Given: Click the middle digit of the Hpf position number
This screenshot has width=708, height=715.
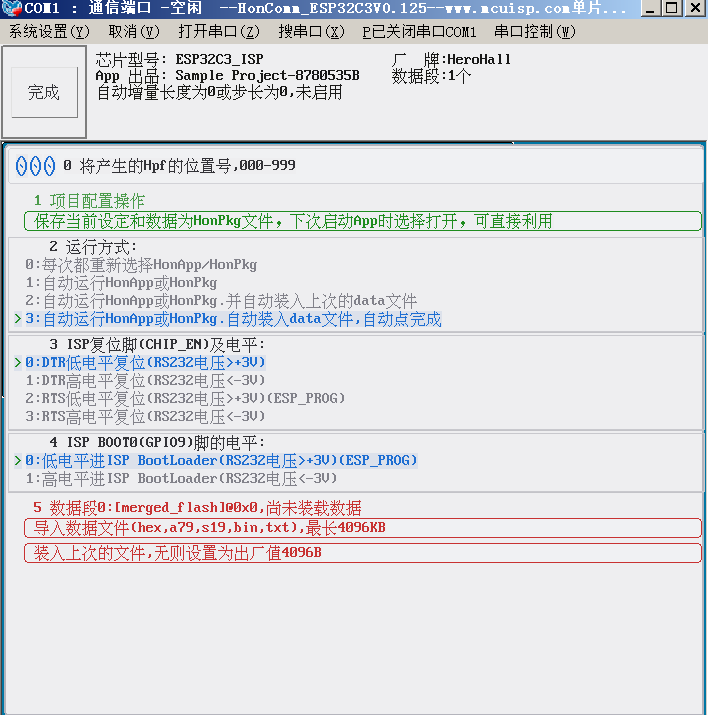Looking at the screenshot, I should (x=35, y=166).
